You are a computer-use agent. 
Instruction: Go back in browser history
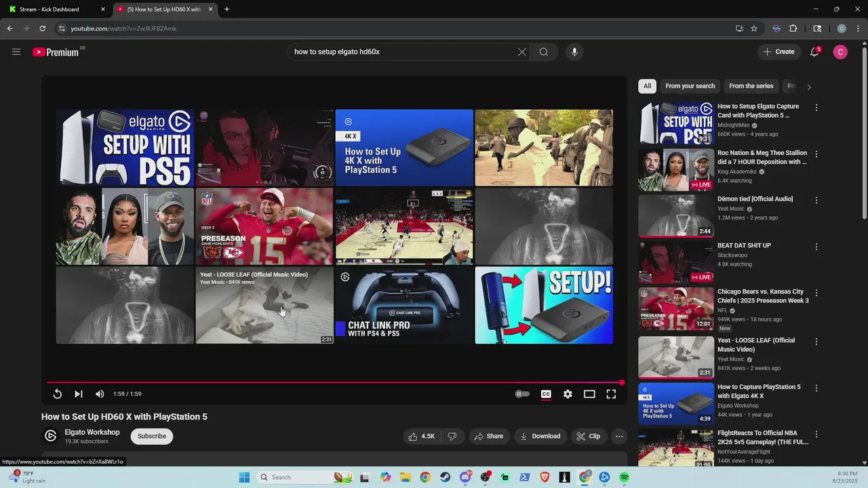click(9, 28)
